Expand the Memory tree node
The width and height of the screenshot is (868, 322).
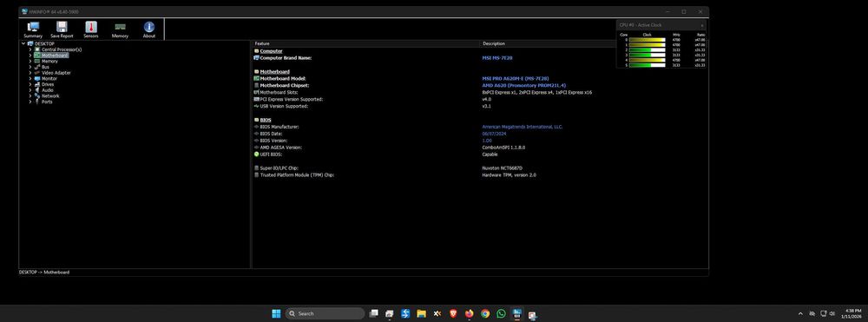[x=30, y=62]
